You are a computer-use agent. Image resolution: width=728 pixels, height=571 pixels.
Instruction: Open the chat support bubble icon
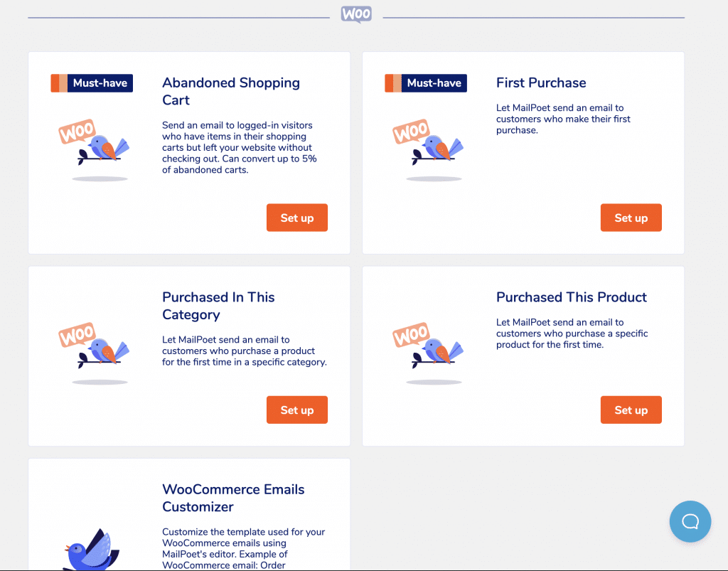coord(690,521)
